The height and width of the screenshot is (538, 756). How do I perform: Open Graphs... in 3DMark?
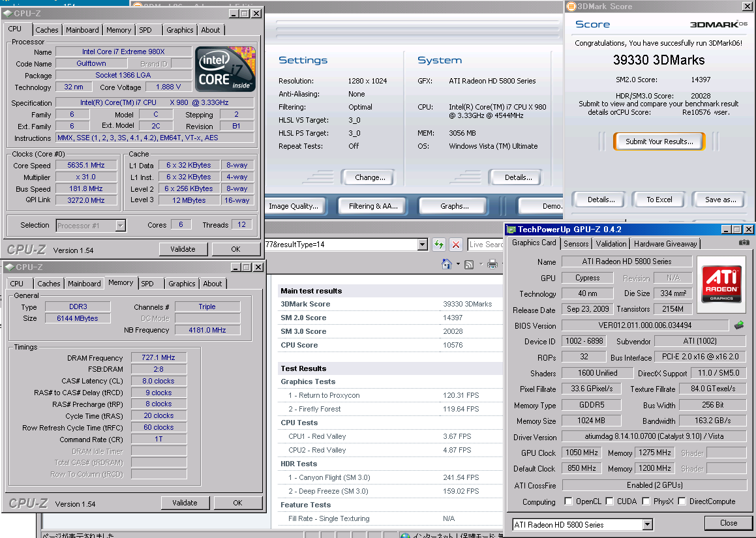point(455,206)
